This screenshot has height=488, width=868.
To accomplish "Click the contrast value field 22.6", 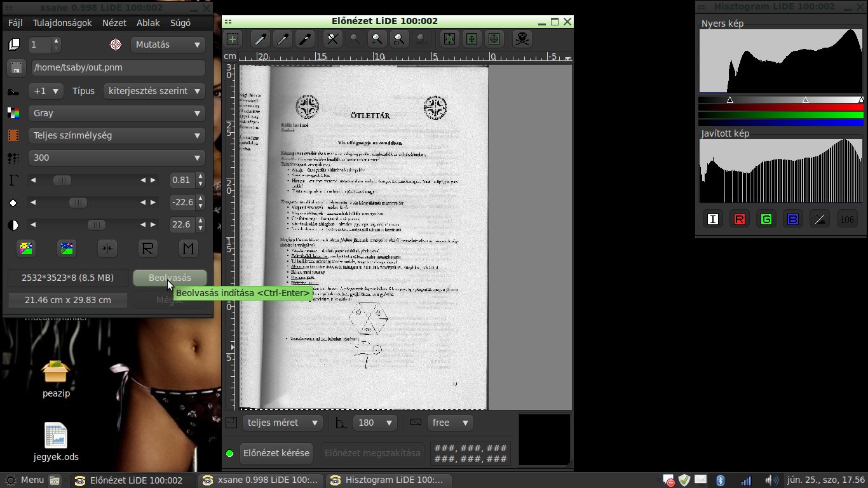I will click(x=182, y=224).
